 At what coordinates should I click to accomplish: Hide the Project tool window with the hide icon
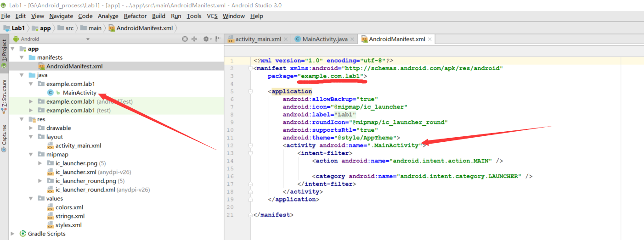(x=217, y=39)
